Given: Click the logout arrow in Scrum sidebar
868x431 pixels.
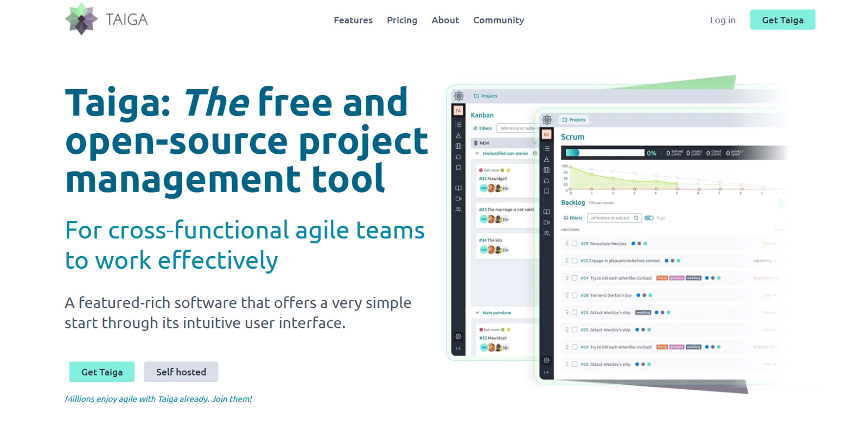Looking at the screenshot, I should tap(546, 372).
